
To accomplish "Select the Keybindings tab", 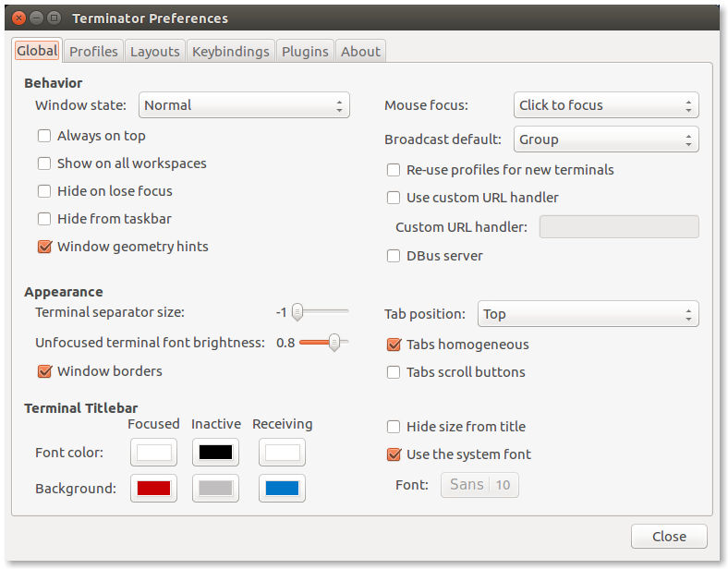I will 231,51.
